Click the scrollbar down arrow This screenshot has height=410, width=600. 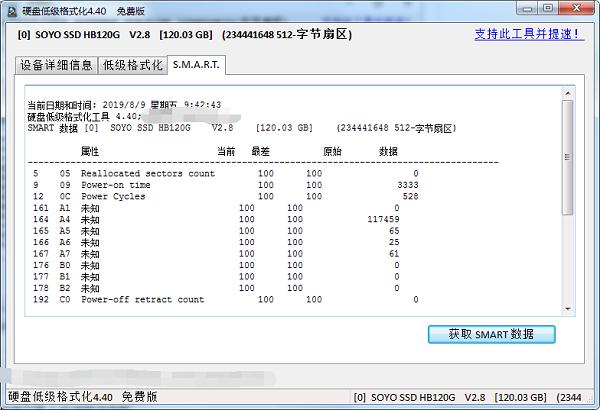568,309
